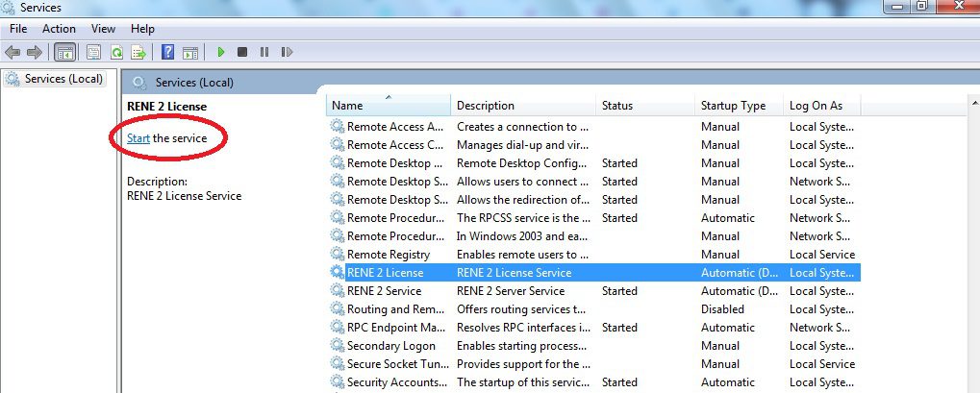
Task: Click 'Creates a connection to ...' description
Action: click(x=522, y=126)
